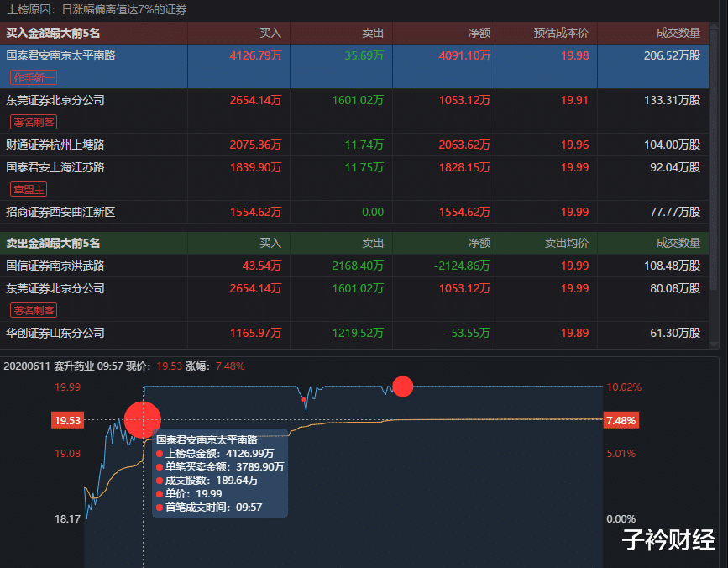Click 卖出 header in the sell-side table
728x568 pixels.
coord(373,243)
